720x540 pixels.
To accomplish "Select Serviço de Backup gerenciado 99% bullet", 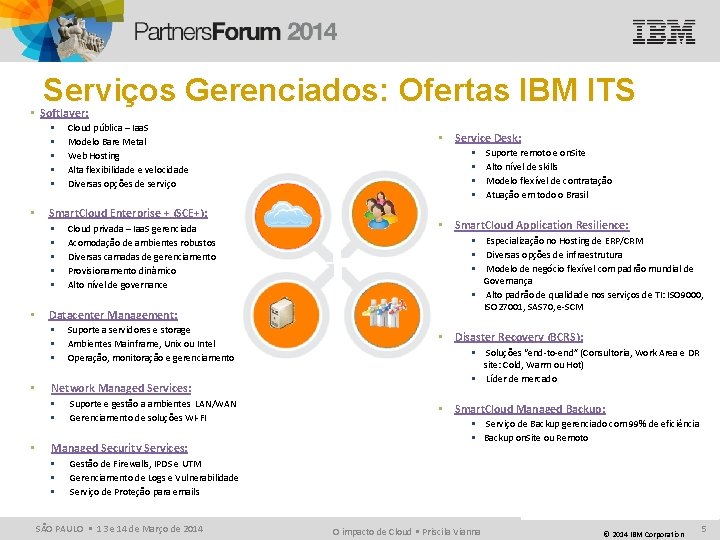I will [592, 424].
